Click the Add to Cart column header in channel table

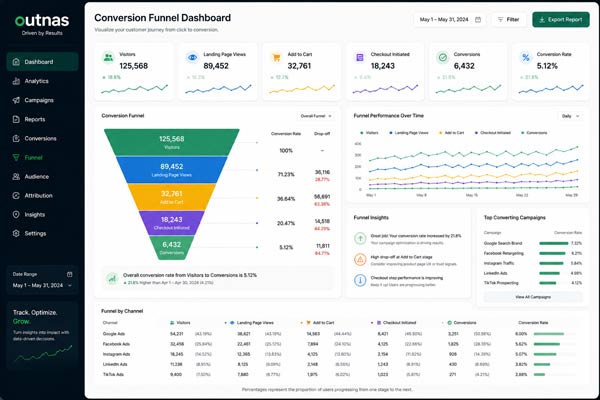tap(320, 323)
